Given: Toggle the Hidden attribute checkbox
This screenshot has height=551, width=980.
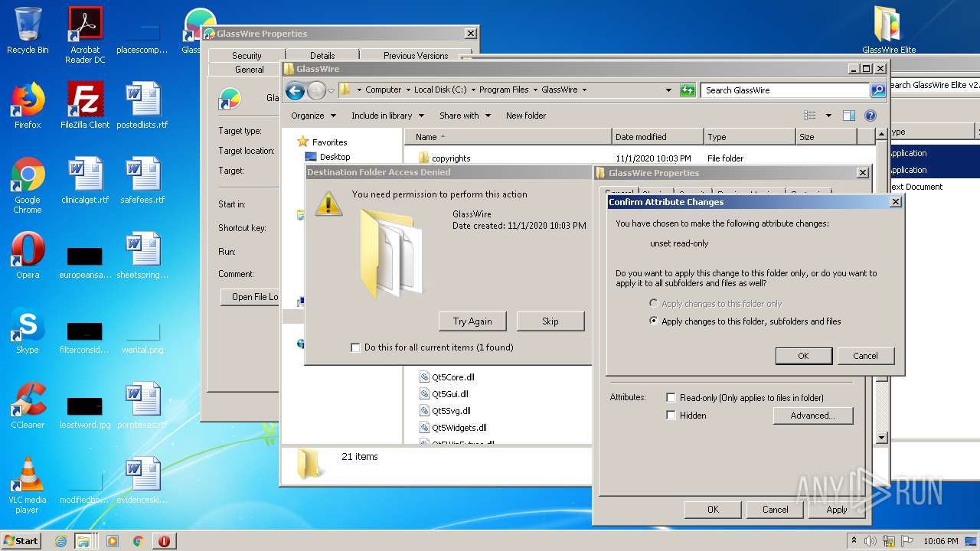Looking at the screenshot, I should (x=671, y=416).
